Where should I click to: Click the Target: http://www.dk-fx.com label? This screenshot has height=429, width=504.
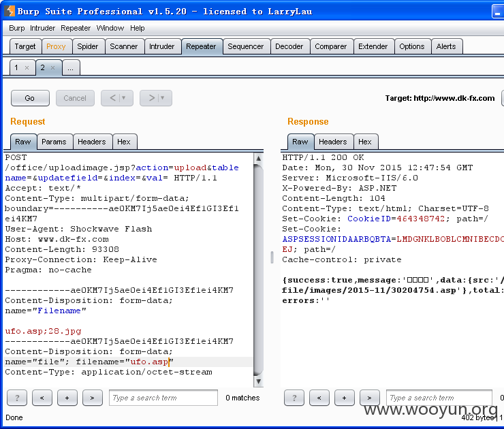tap(440, 98)
